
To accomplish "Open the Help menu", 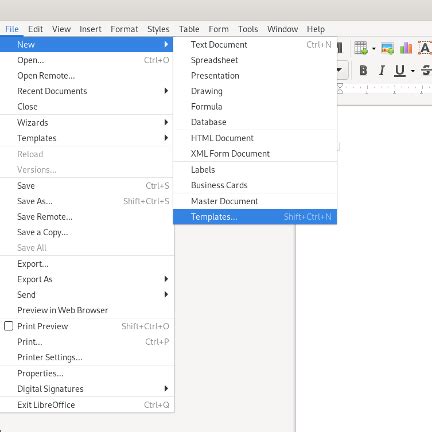I will coord(316,29).
